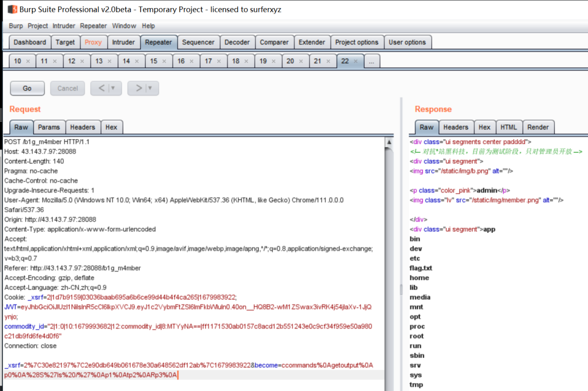Click the Cancel button
The image size is (588, 391).
68,89
